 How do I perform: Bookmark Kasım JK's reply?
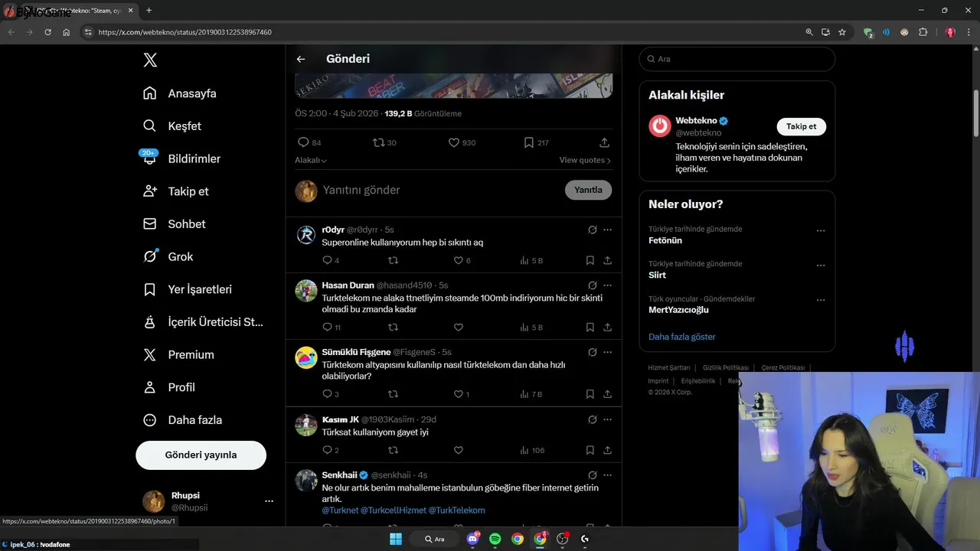point(590,450)
